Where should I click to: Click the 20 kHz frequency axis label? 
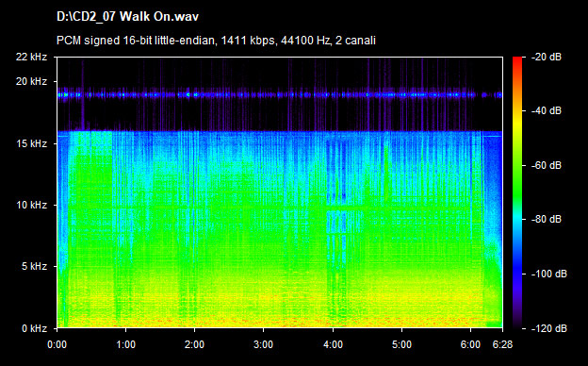click(x=31, y=81)
